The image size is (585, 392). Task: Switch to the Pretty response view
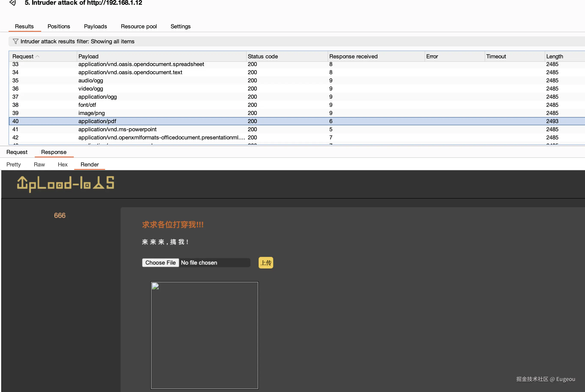pyautogui.click(x=14, y=164)
